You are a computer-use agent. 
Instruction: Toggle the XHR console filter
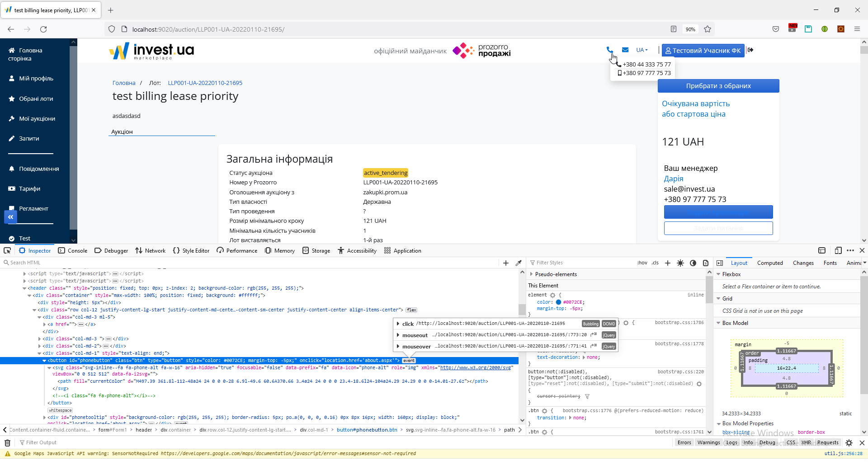pyautogui.click(x=806, y=442)
